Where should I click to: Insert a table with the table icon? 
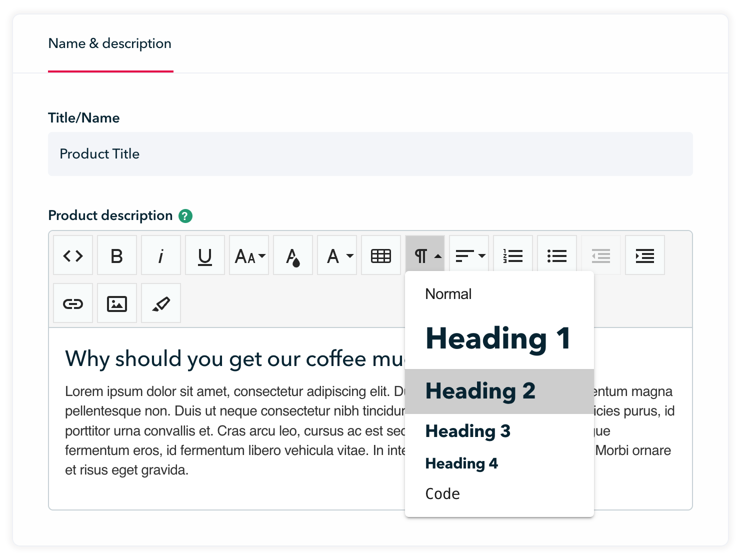[x=381, y=255]
